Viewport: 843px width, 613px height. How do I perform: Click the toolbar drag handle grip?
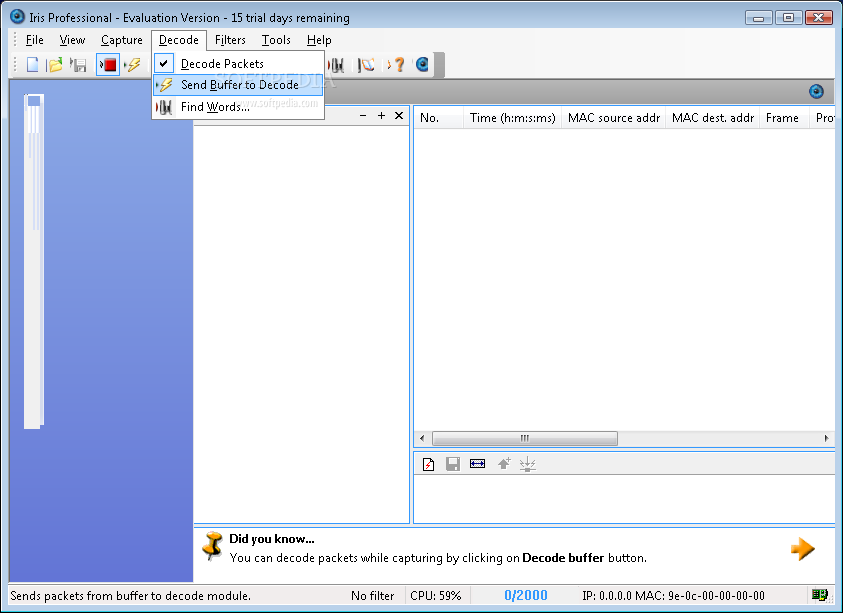pos(15,65)
